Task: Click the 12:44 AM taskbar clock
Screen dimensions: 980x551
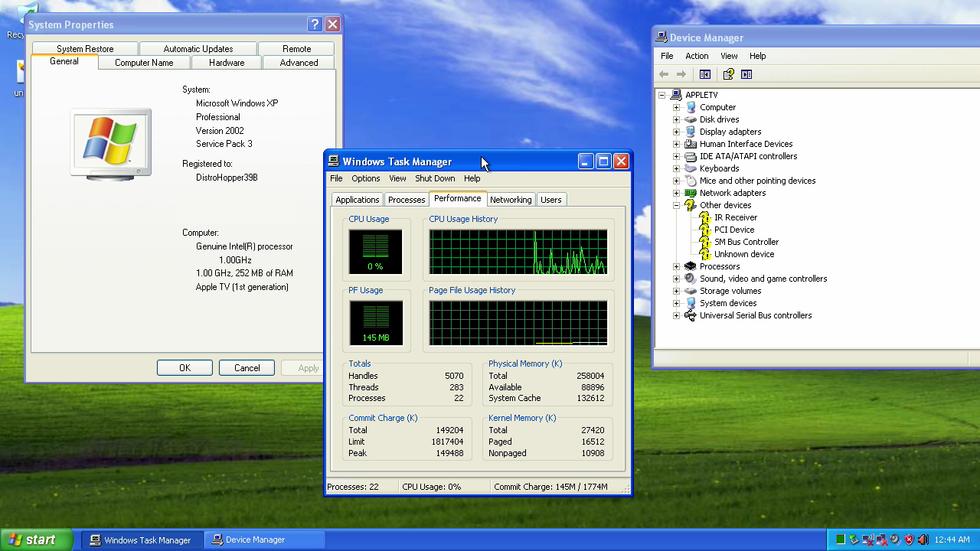Action: point(952,540)
